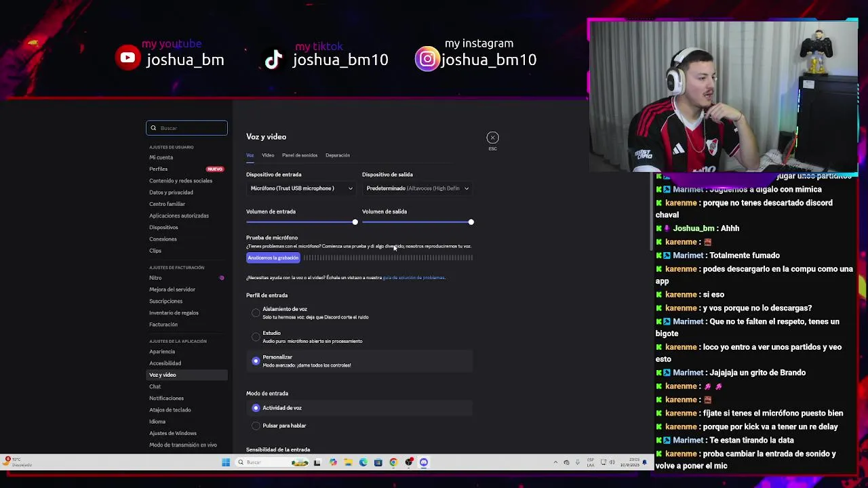Click the NUEVO badge next to Perfiles
Image resolution: width=868 pixels, height=488 pixels.
[215, 169]
